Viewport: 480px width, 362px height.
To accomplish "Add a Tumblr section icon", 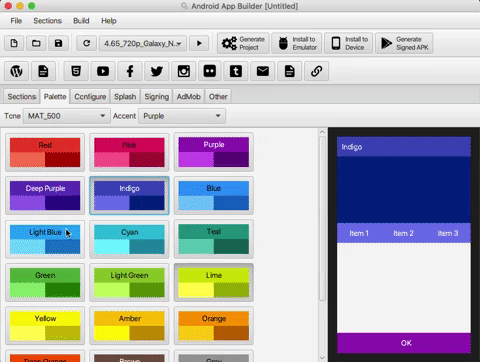I will click(236, 71).
